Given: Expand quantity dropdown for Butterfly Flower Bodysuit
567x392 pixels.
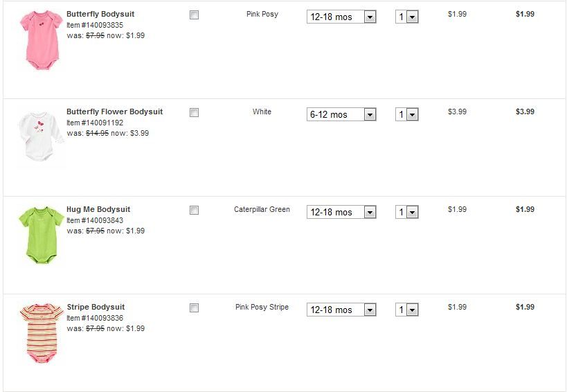Looking at the screenshot, I should (407, 114).
